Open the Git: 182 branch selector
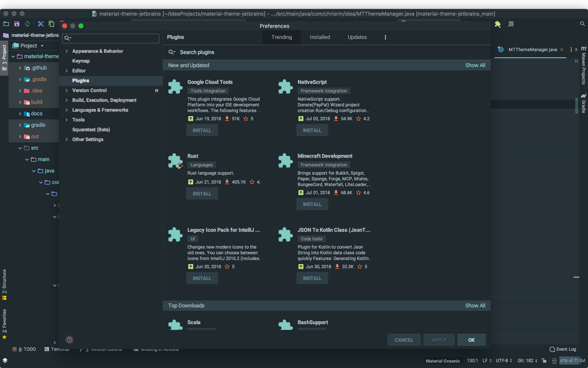This screenshot has height=368, width=588. [x=527, y=361]
